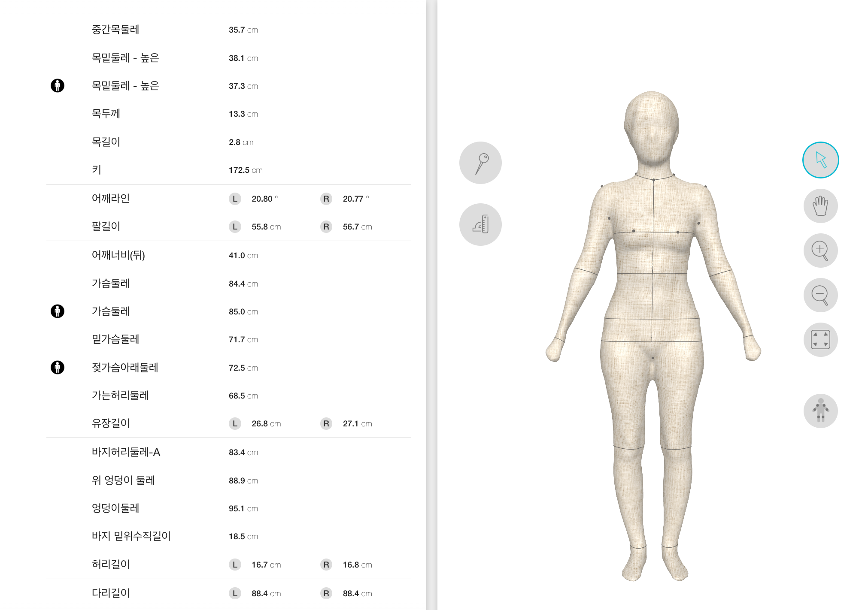Select L badge for 어깨라인
868x610 pixels.
(x=235, y=199)
